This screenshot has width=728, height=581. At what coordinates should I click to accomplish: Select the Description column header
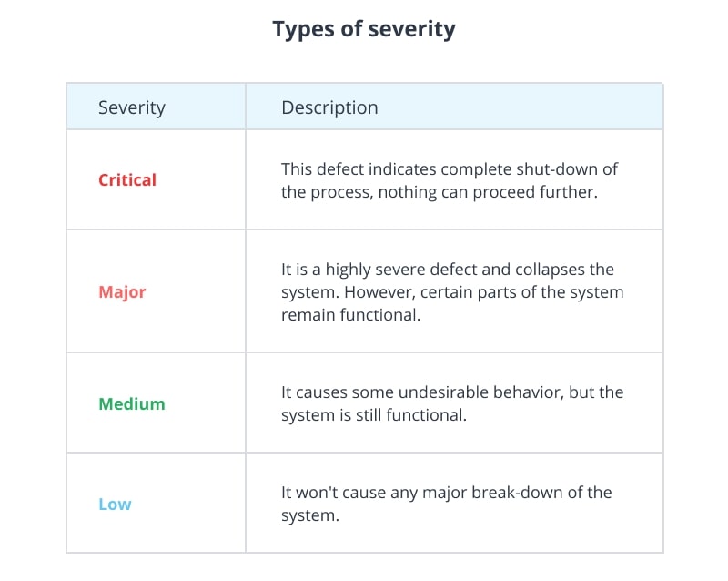coord(329,107)
